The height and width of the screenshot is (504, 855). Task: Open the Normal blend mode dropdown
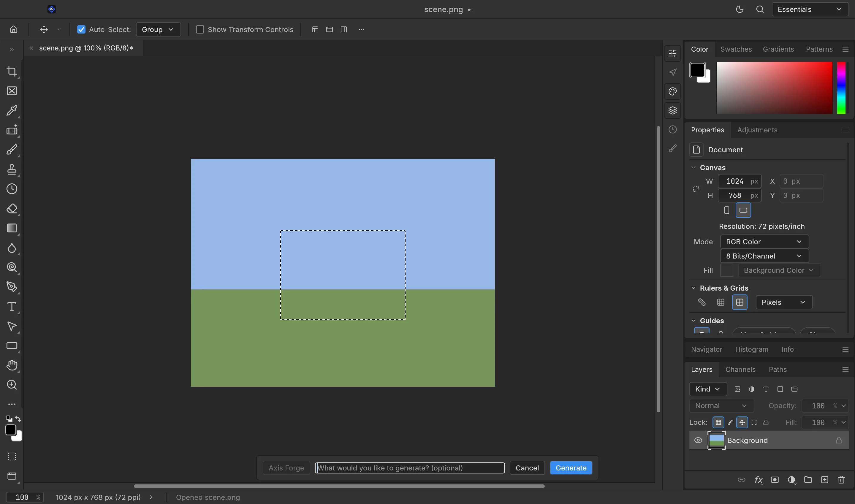tap(721, 406)
